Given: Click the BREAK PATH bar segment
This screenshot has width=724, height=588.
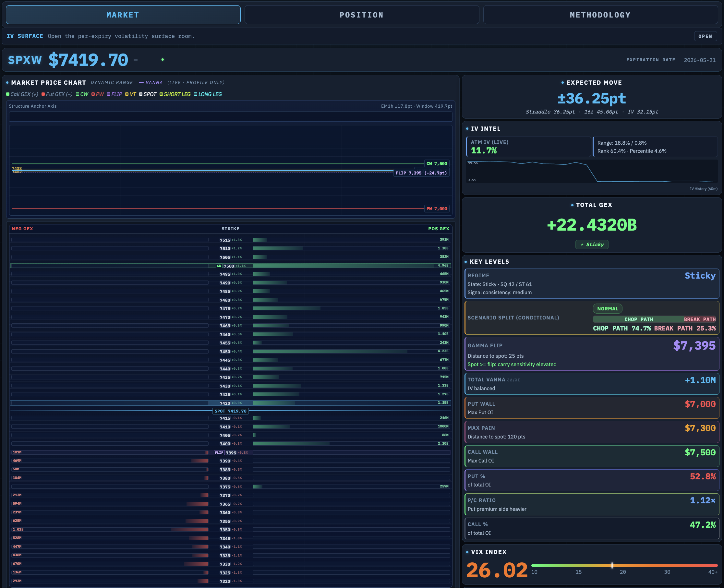Looking at the screenshot, I should pos(700,319).
